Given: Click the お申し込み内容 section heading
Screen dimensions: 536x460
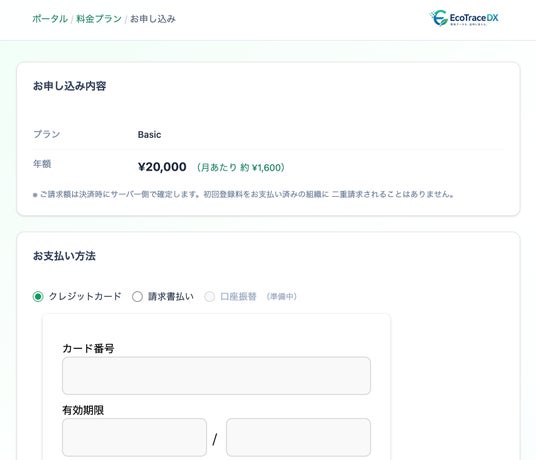Looking at the screenshot, I should pyautogui.click(x=69, y=86).
